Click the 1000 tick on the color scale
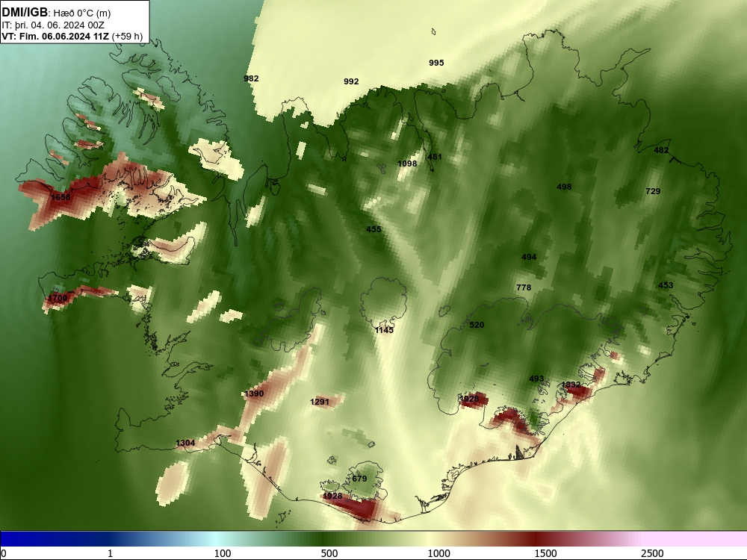 click(438, 553)
